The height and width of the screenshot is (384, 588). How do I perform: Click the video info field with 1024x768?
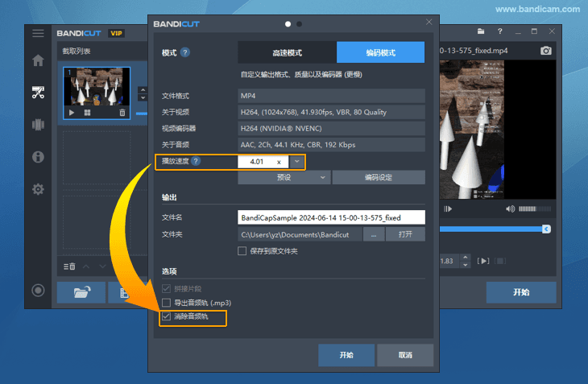tap(332, 112)
